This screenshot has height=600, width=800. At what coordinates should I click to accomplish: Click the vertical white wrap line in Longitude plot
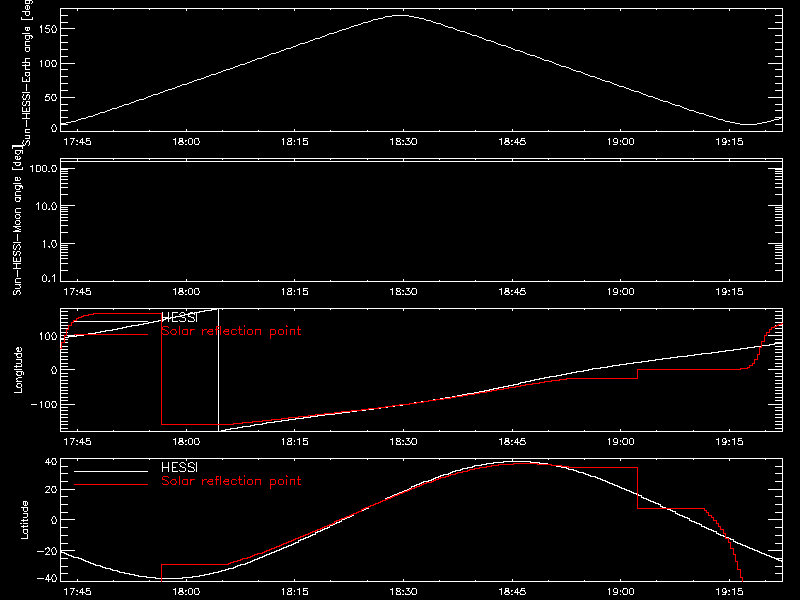[x=218, y=370]
